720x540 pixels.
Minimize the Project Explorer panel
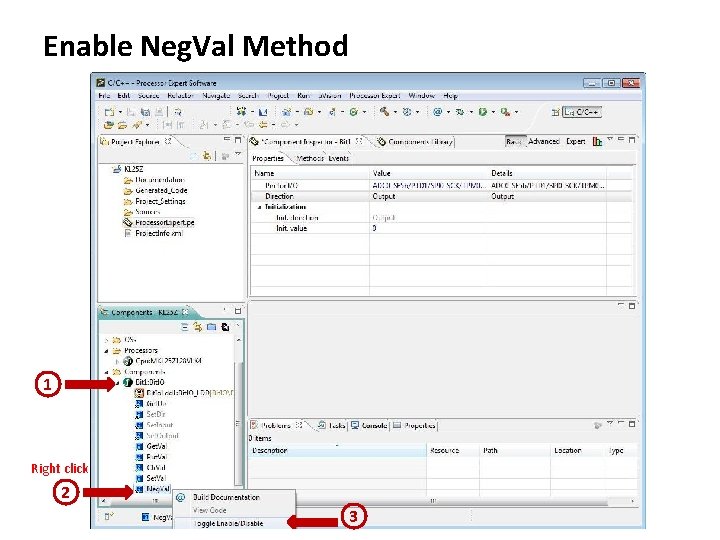(226, 139)
